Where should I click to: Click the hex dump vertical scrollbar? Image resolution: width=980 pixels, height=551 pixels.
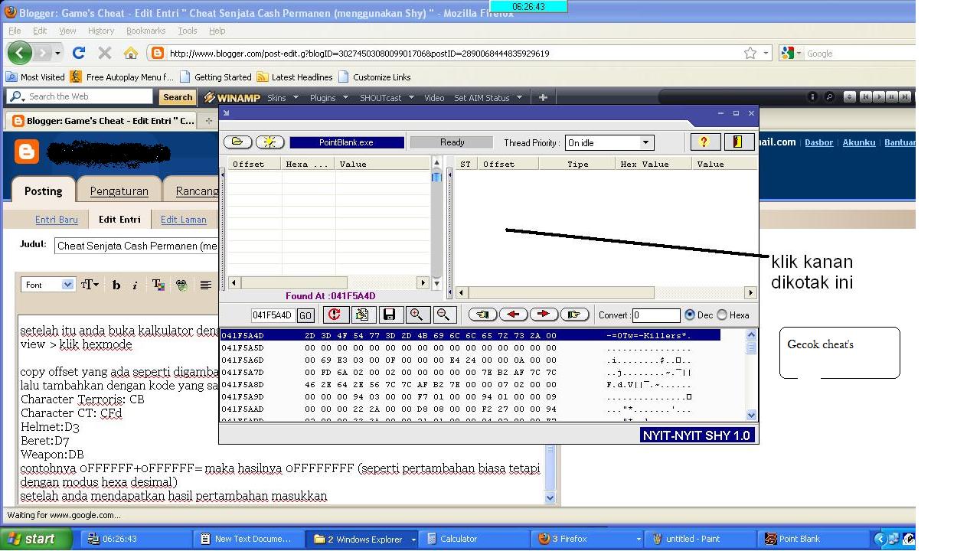751,375
